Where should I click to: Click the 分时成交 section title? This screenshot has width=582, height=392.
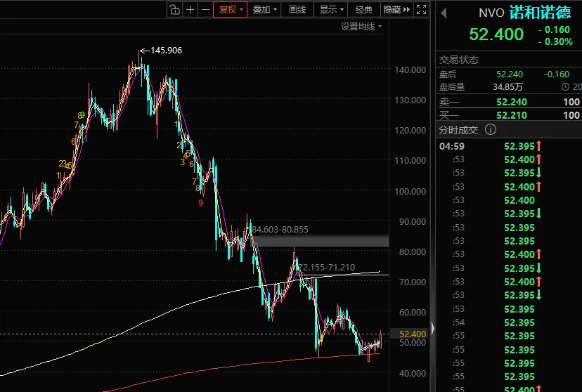coord(458,130)
